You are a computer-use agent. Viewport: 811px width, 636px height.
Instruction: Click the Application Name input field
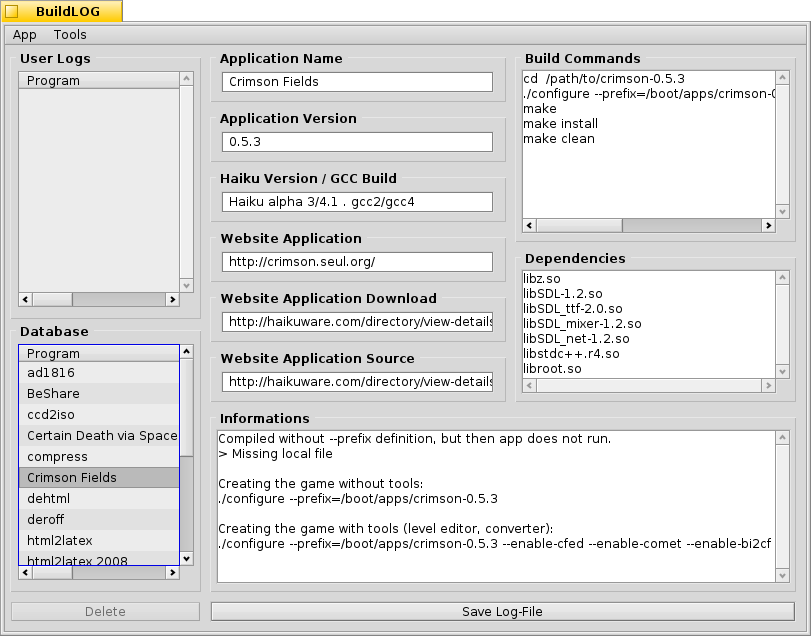[x=357, y=82]
